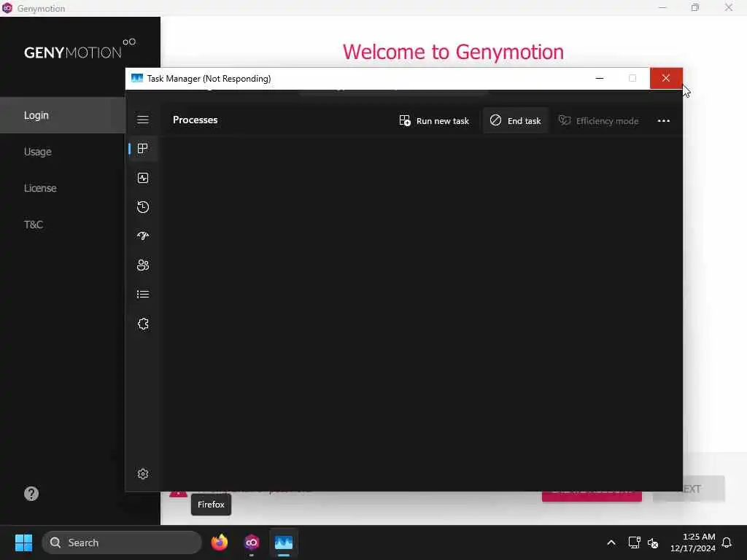Open the clock and date panel
This screenshot has width=747, height=560.
click(x=693, y=542)
